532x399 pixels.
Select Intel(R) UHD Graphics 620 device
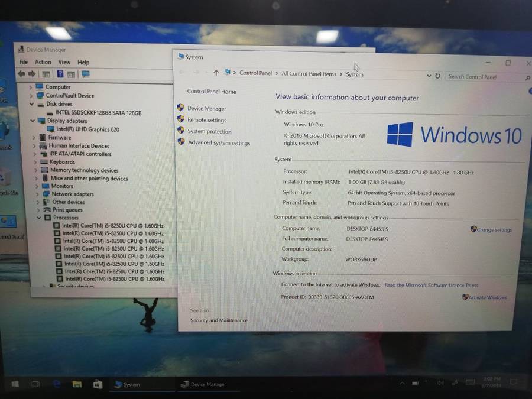[x=87, y=129]
